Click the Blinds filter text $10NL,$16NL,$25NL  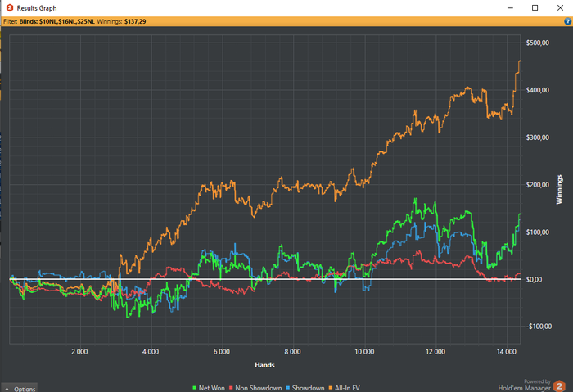click(x=57, y=21)
